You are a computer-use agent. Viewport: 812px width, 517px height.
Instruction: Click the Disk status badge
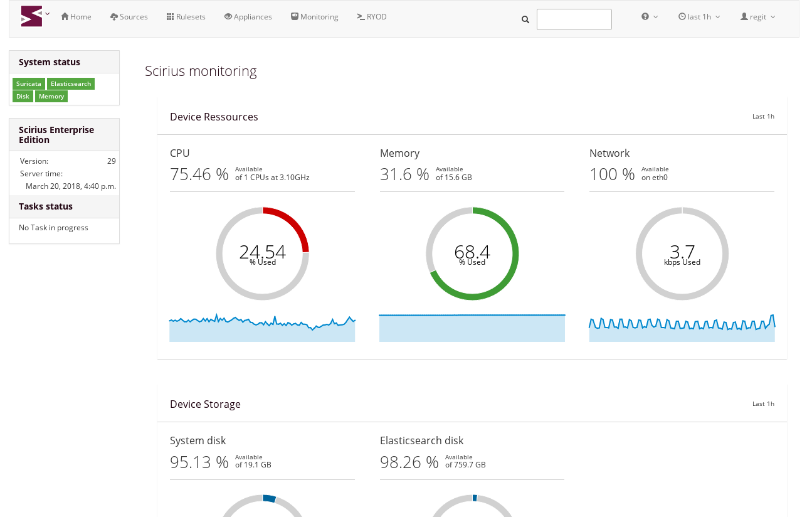point(23,97)
